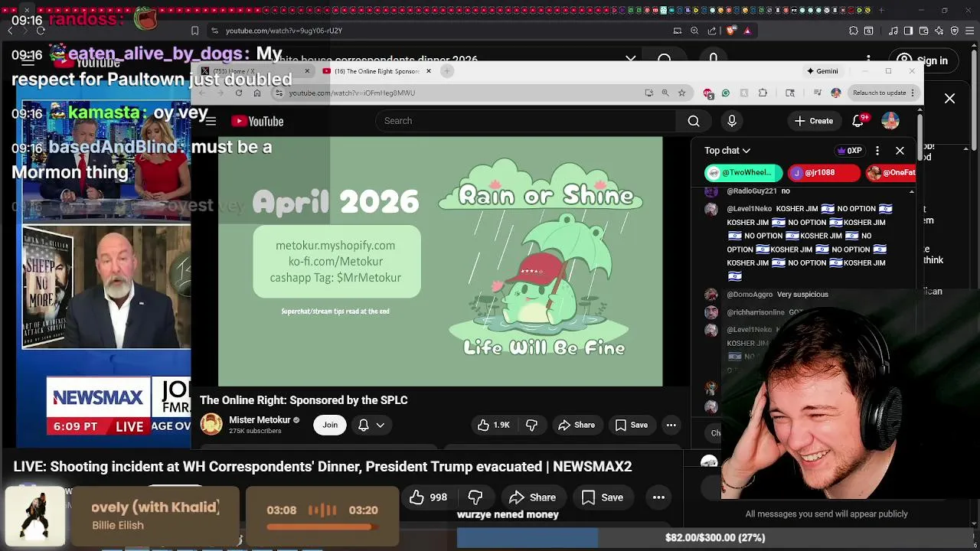
Task: Dislike the Mister Metokur video
Action: (531, 425)
